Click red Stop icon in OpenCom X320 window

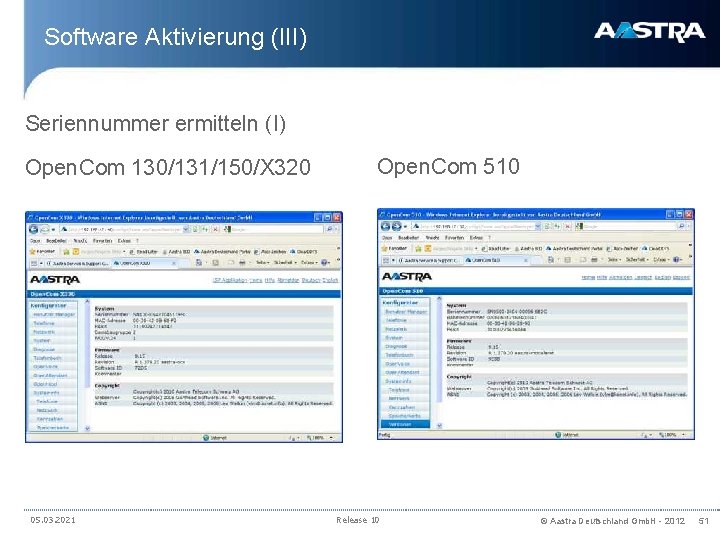(215, 230)
